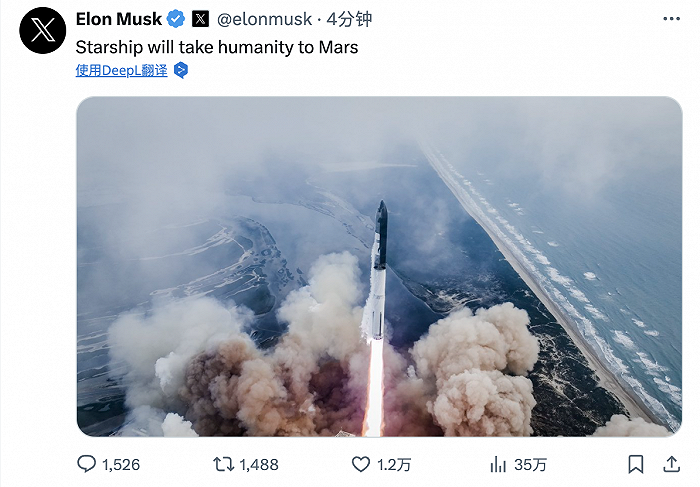Viewport: 700px width, 487px height.
Task: Like the post with the heart icon
Action: click(361, 464)
